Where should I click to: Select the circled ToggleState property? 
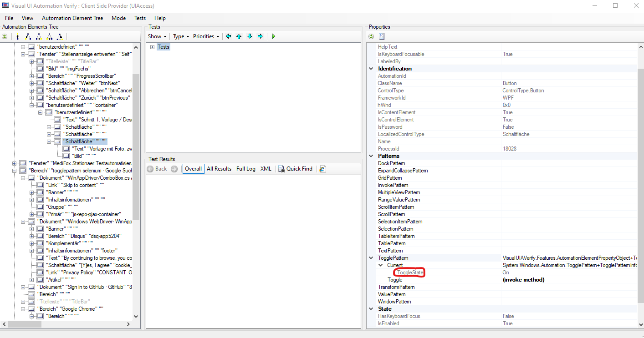[409, 272]
